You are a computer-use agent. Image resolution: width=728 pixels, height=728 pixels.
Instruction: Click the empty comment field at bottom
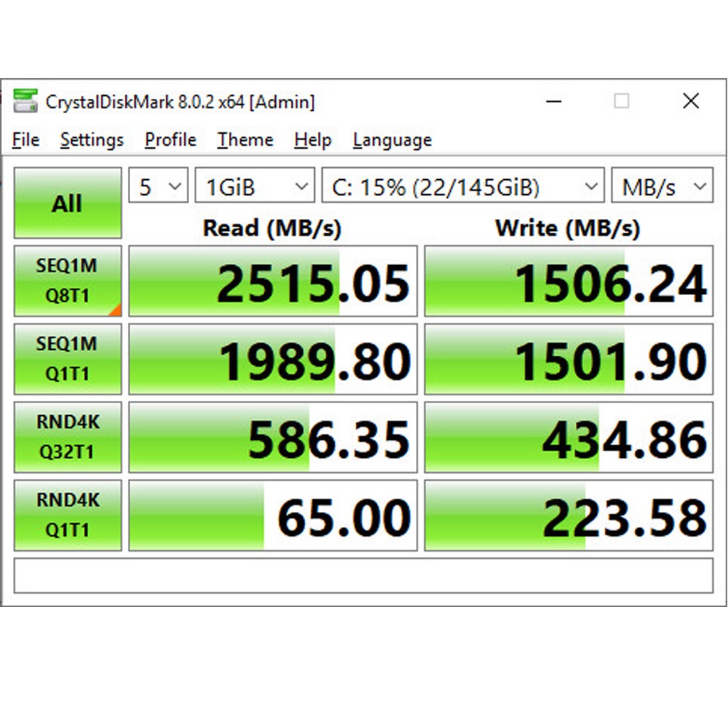[363, 575]
